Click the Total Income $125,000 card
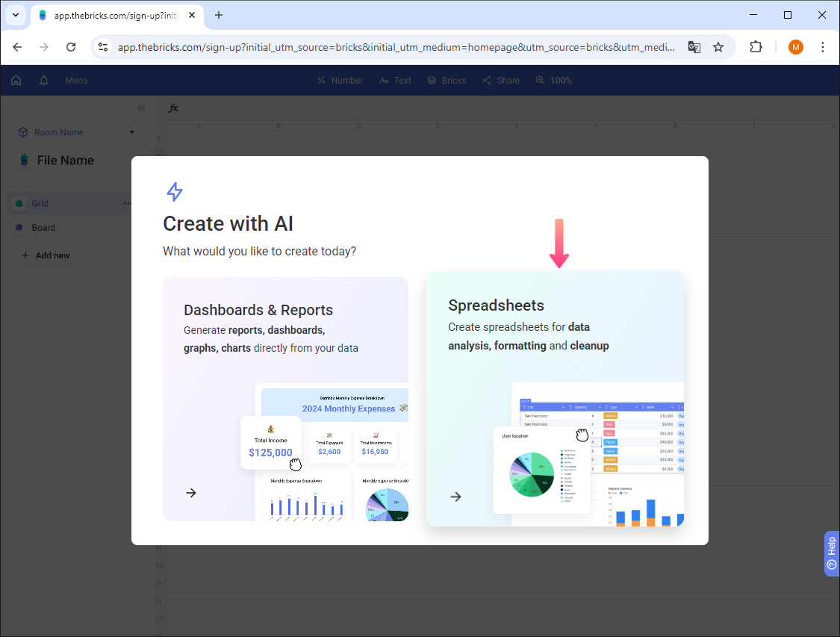The image size is (840, 637). (x=271, y=443)
